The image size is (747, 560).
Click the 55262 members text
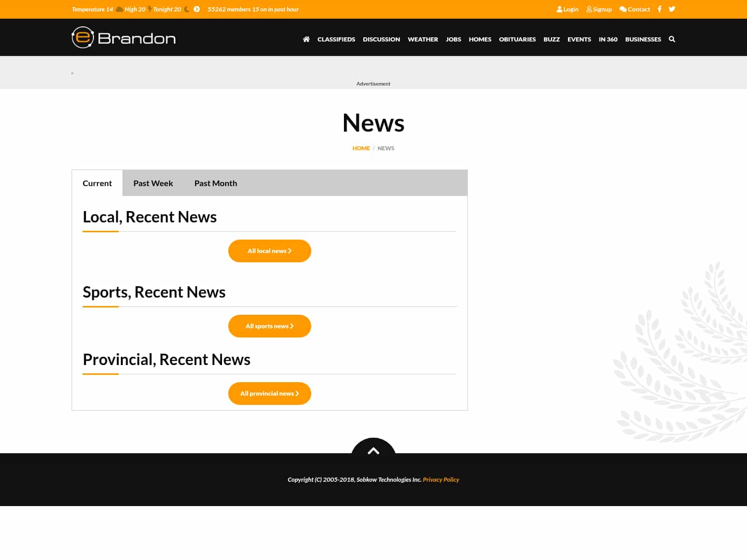(x=253, y=9)
